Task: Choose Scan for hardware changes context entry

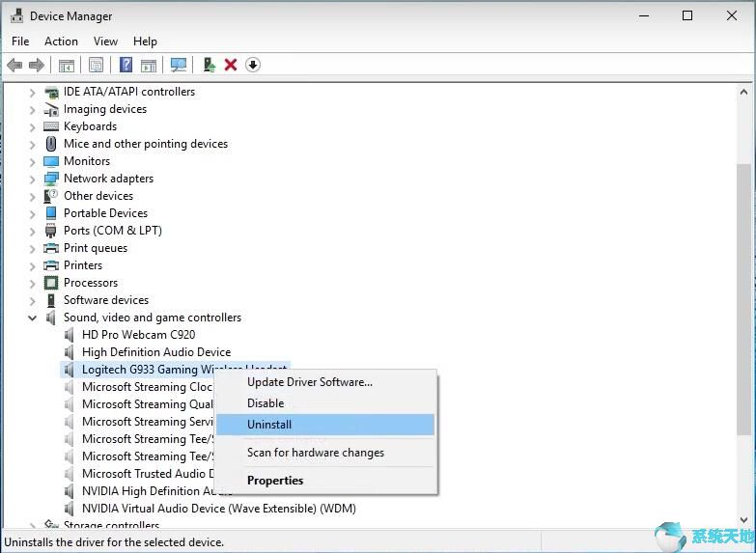Action: [325, 453]
